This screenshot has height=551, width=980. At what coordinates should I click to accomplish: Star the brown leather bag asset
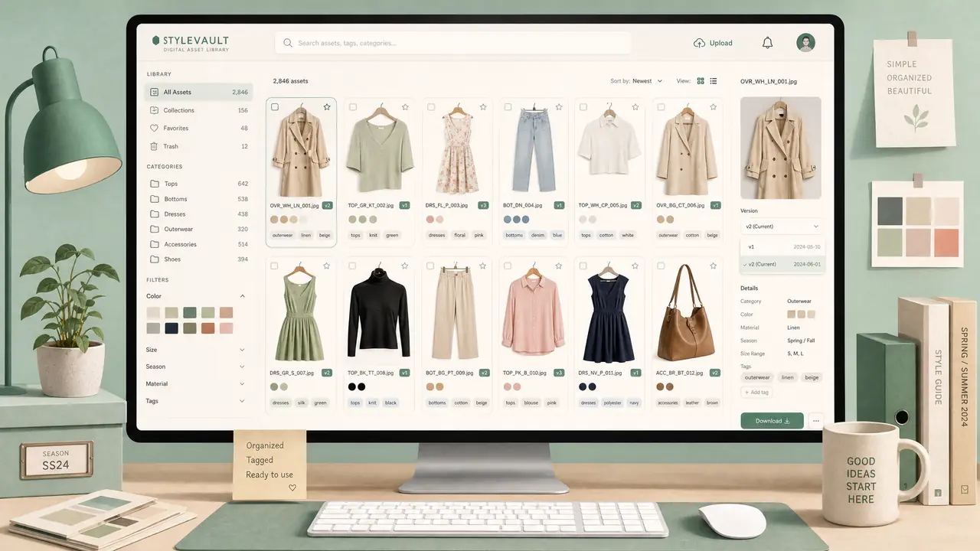click(x=714, y=266)
